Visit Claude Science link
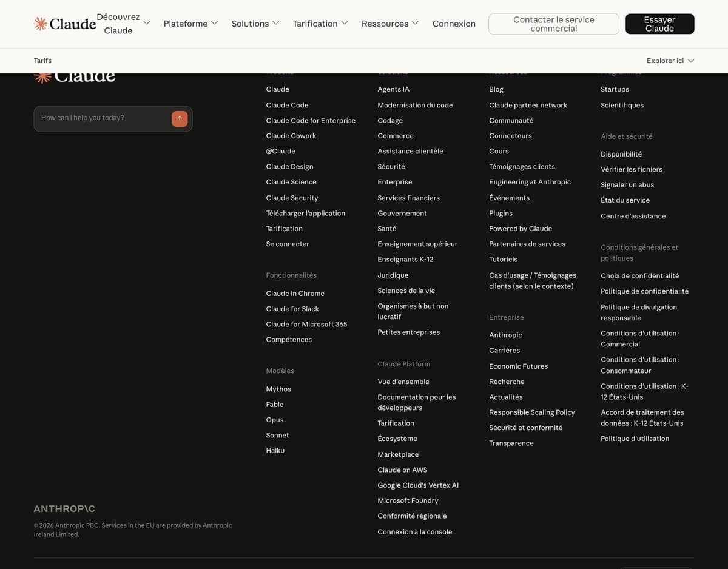728x569 pixels. [x=291, y=182]
